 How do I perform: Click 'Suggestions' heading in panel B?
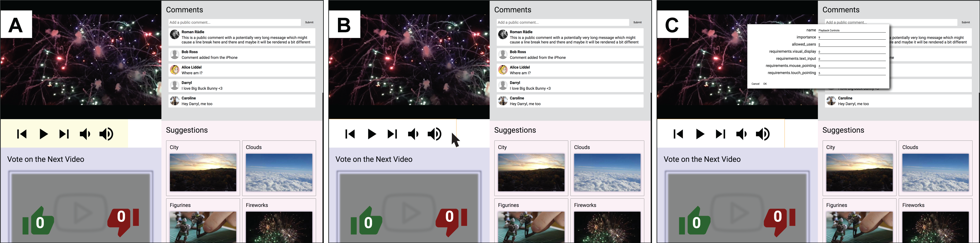[515, 130]
